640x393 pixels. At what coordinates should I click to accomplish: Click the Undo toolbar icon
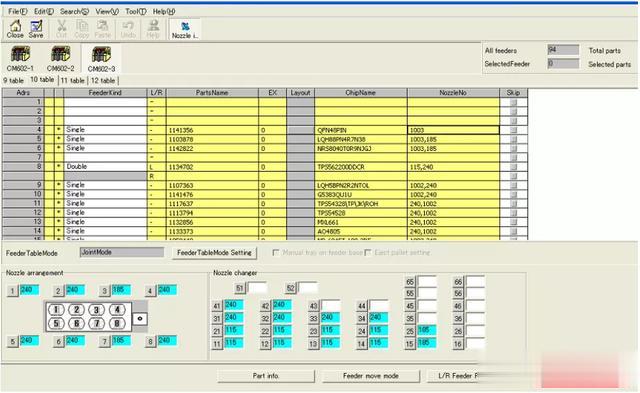[x=128, y=29]
